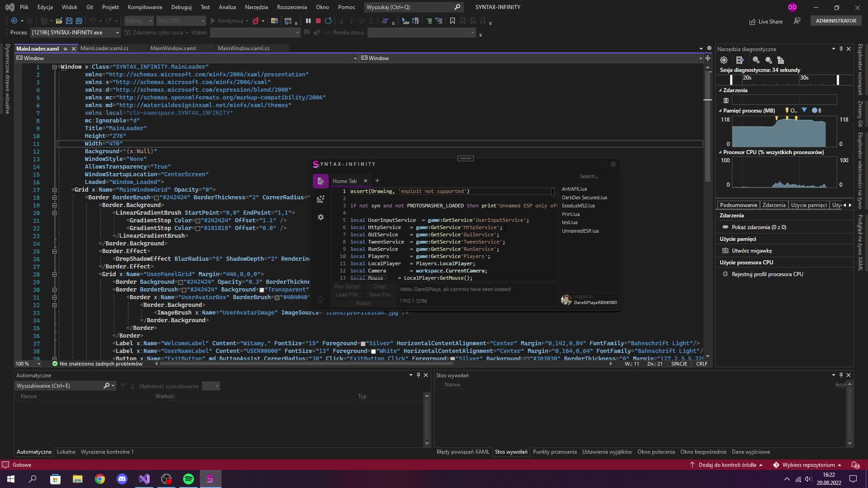Open the Proces dropdown showing SYNTAX-INFINITY.exe

117,32
